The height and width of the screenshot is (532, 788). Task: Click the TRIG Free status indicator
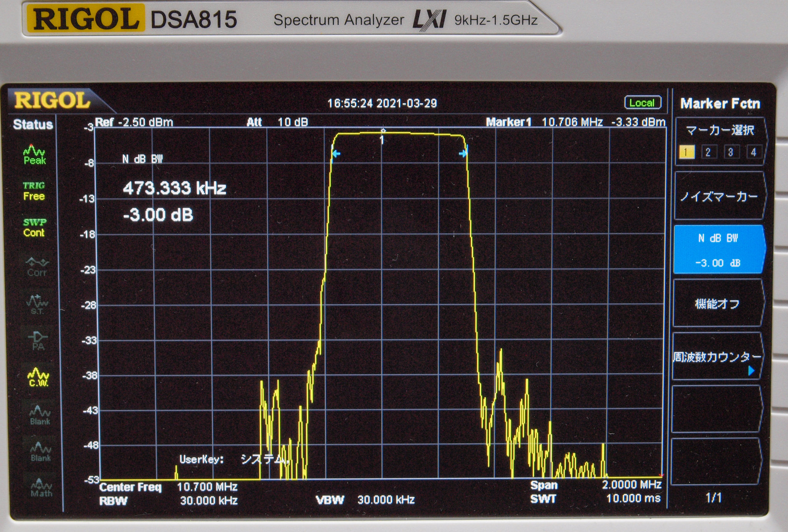[34, 191]
